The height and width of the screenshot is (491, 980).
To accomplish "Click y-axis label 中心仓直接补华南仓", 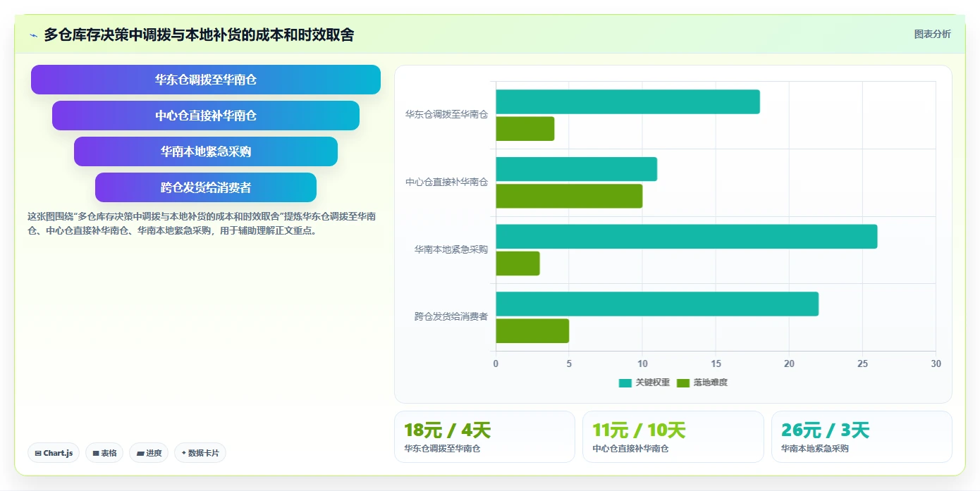I will tap(446, 182).
